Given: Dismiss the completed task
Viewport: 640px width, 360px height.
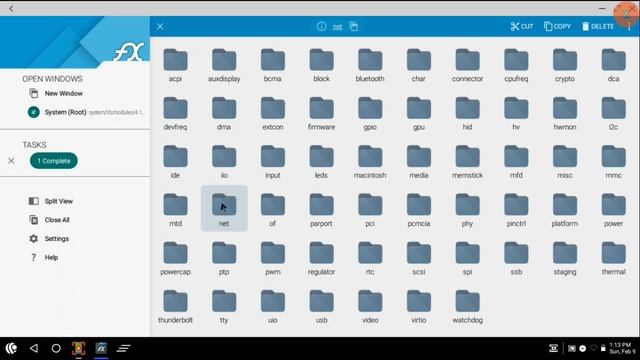Looking at the screenshot, I should tap(11, 161).
